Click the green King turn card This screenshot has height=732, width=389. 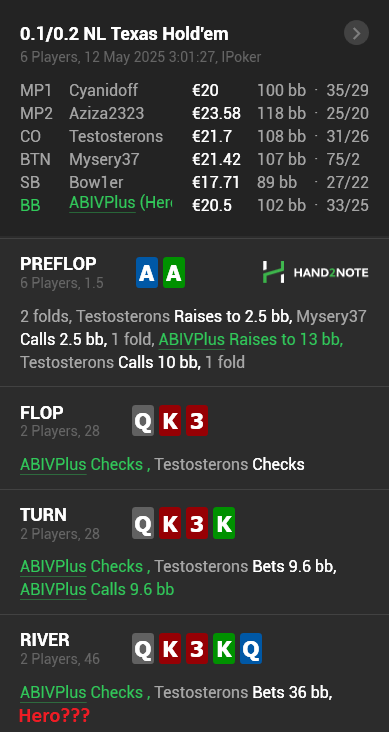click(224, 523)
